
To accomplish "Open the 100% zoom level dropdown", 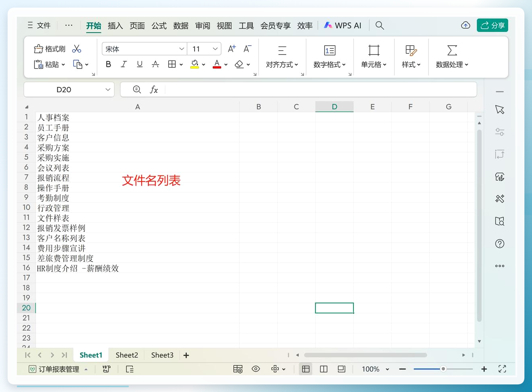I will pyautogui.click(x=376, y=369).
